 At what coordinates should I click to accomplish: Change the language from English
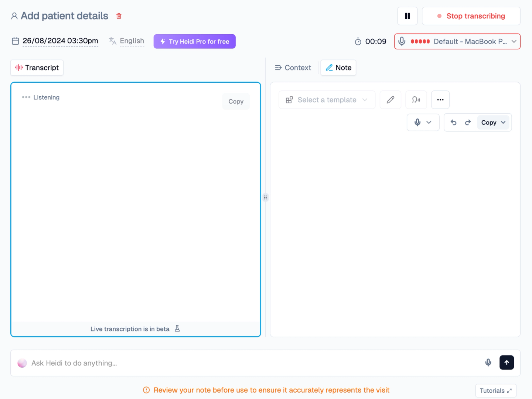tap(132, 41)
